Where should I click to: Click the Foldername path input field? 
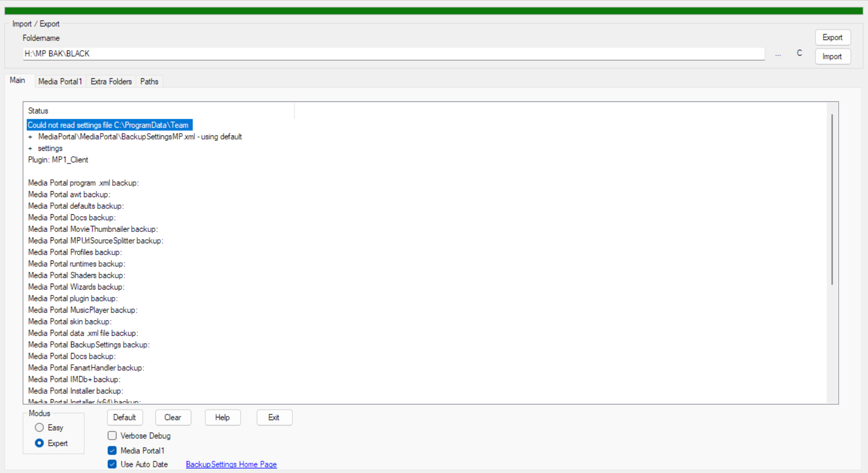click(x=393, y=54)
